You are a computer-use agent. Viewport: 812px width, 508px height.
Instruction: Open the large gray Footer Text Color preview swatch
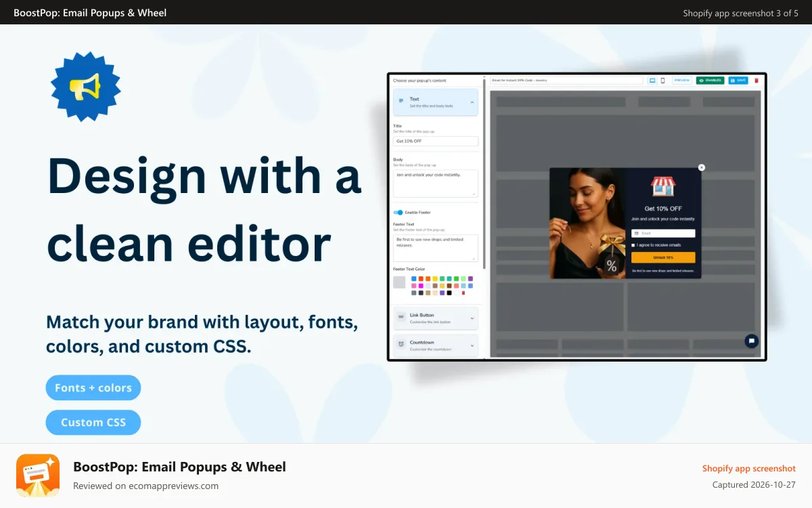(399, 282)
